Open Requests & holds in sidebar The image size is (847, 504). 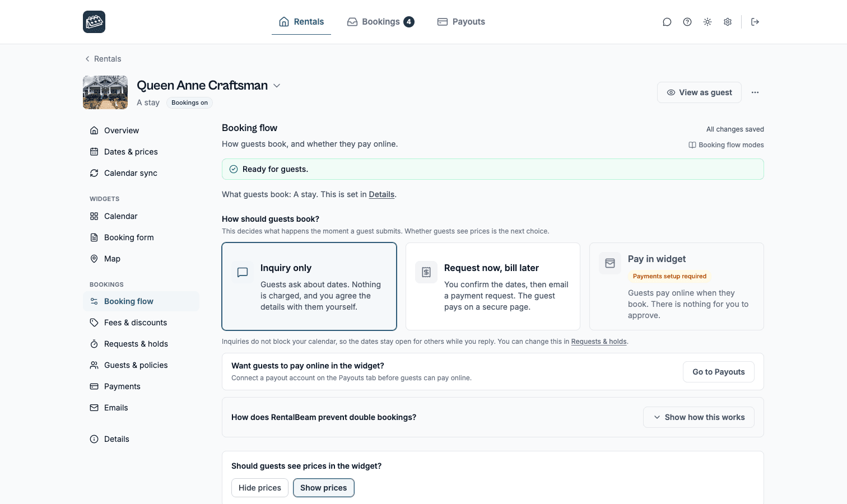[141, 344]
